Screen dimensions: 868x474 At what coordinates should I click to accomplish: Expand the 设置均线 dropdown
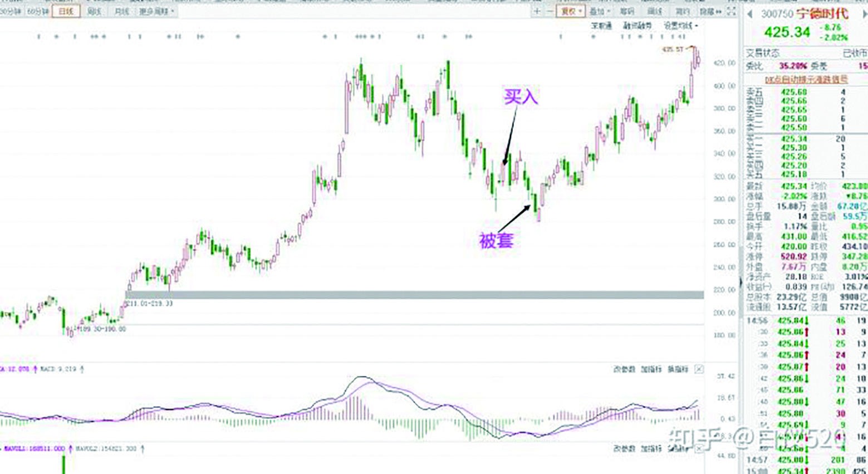tap(680, 26)
